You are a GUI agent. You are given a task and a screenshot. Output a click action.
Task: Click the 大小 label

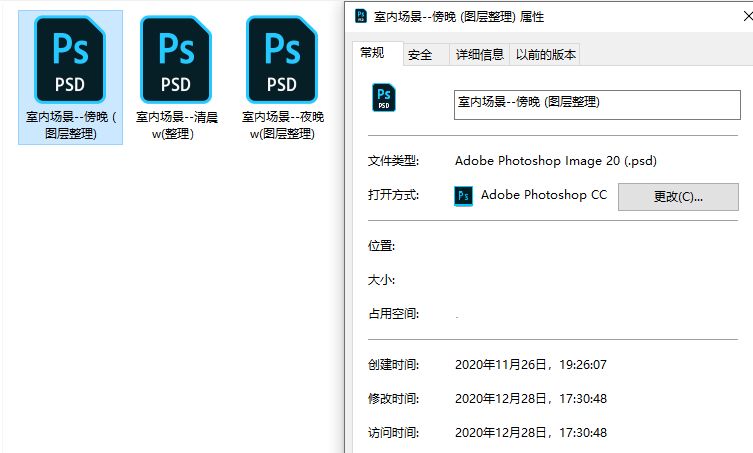[381, 280]
